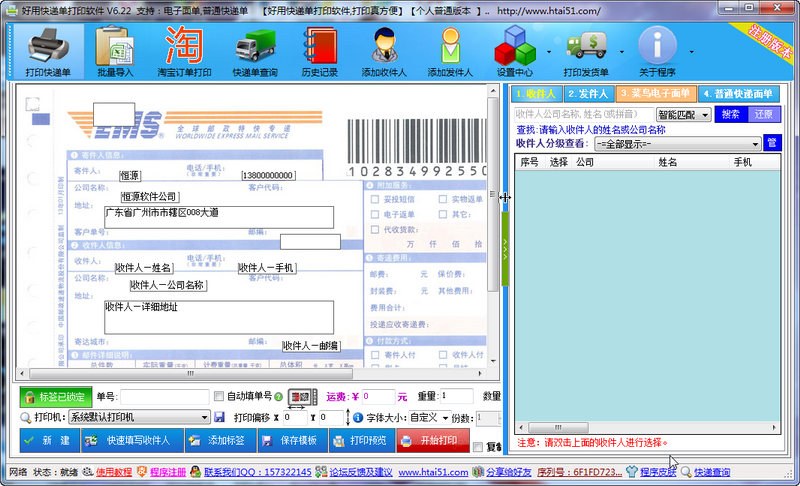The image size is (800, 486).
Task: Open 添加收件人 person icon
Action: tap(384, 52)
